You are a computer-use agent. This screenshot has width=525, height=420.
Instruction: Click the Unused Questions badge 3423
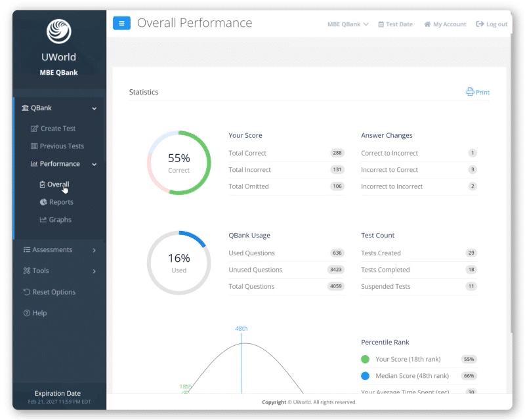(x=336, y=270)
